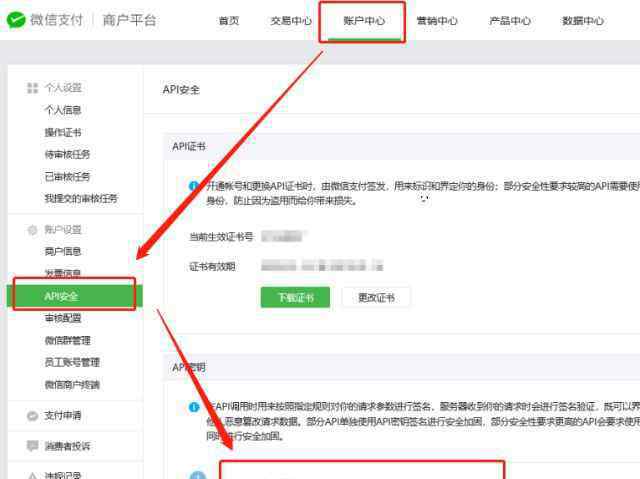This screenshot has height=479, width=640.
Task: Click the 消费者投诉 chat icon
Action: coord(32,446)
